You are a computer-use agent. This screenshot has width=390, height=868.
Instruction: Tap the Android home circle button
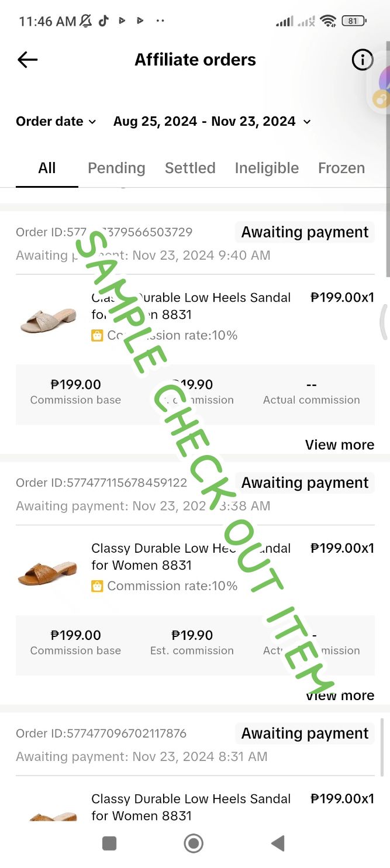[x=194, y=843]
